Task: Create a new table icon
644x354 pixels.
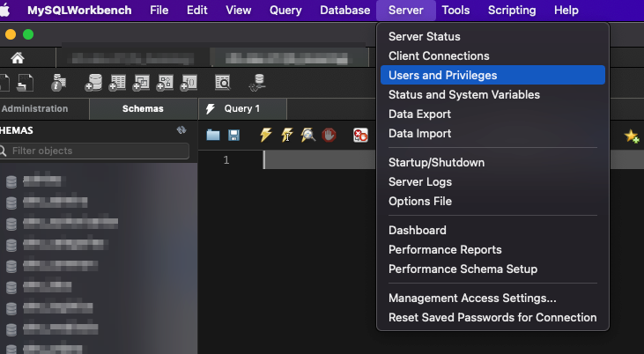Action: 117,83
